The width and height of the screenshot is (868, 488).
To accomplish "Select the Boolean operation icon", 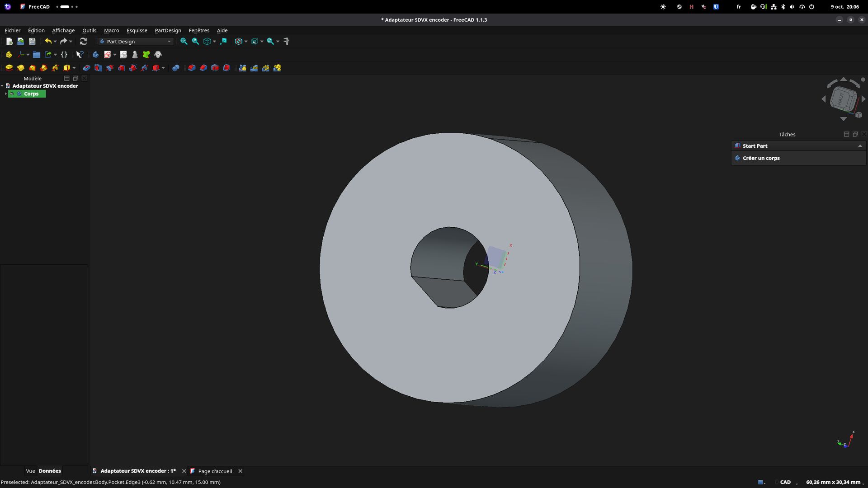I will 176,68.
